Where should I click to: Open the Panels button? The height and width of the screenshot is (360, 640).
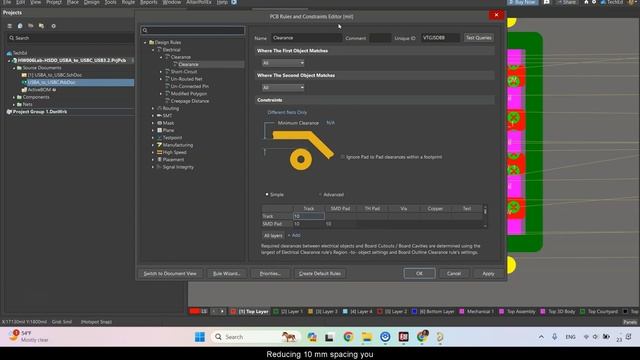pyautogui.click(x=630, y=322)
